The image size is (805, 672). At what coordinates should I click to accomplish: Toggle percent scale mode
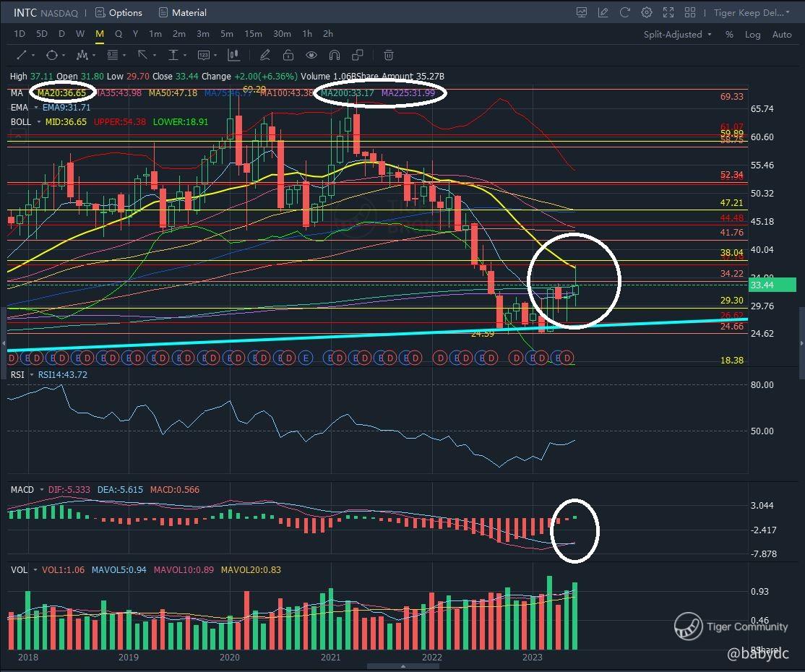pos(729,35)
